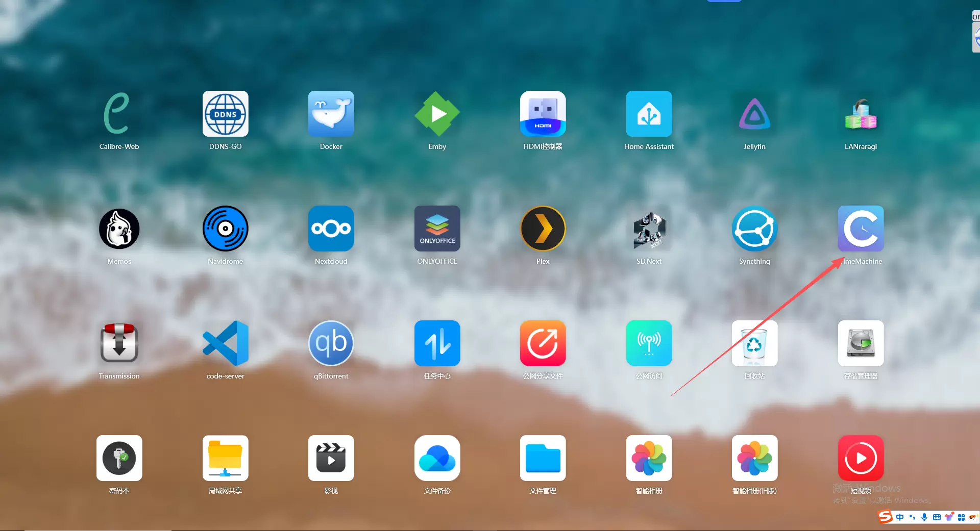
Task: Open the qBittorrent client
Action: point(331,343)
